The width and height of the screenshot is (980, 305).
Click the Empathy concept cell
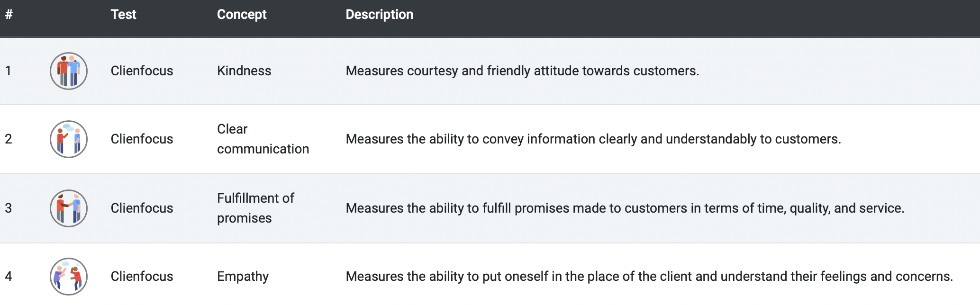[x=243, y=277]
